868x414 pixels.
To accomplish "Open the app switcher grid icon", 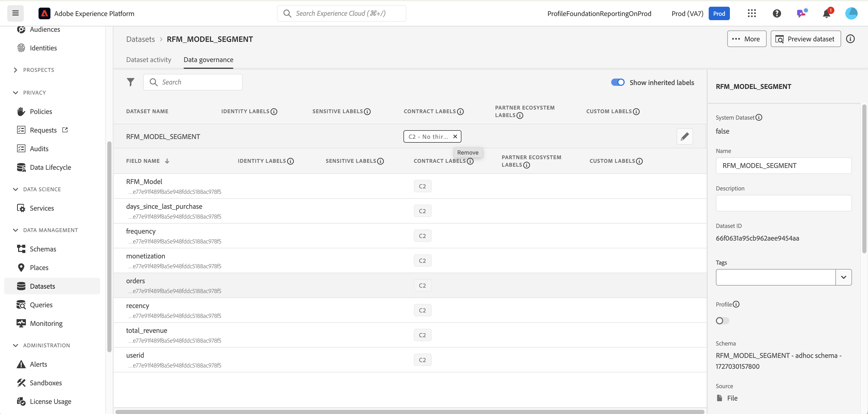I will pos(751,13).
